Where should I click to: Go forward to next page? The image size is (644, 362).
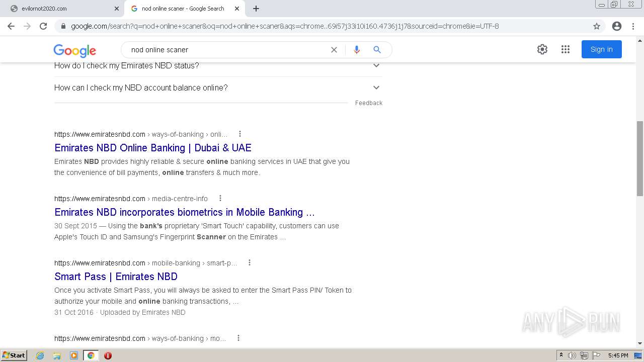point(27,26)
